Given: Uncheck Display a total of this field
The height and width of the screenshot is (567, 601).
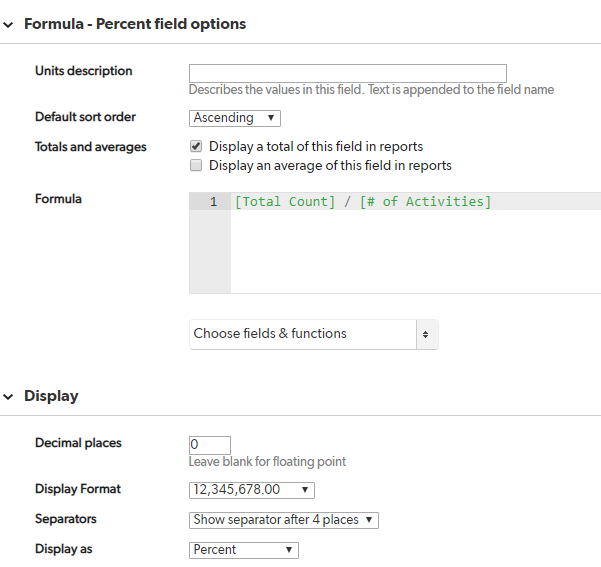Looking at the screenshot, I should 196,146.
